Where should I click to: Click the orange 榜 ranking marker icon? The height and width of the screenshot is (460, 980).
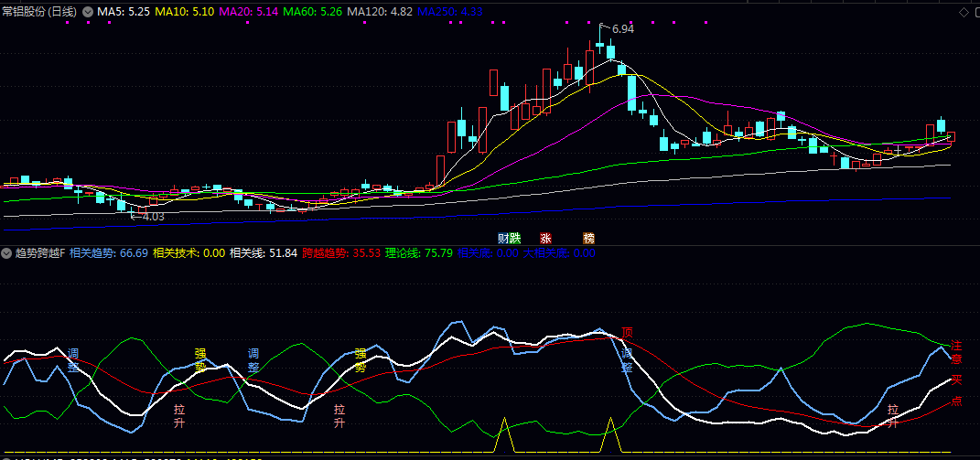pyautogui.click(x=588, y=238)
